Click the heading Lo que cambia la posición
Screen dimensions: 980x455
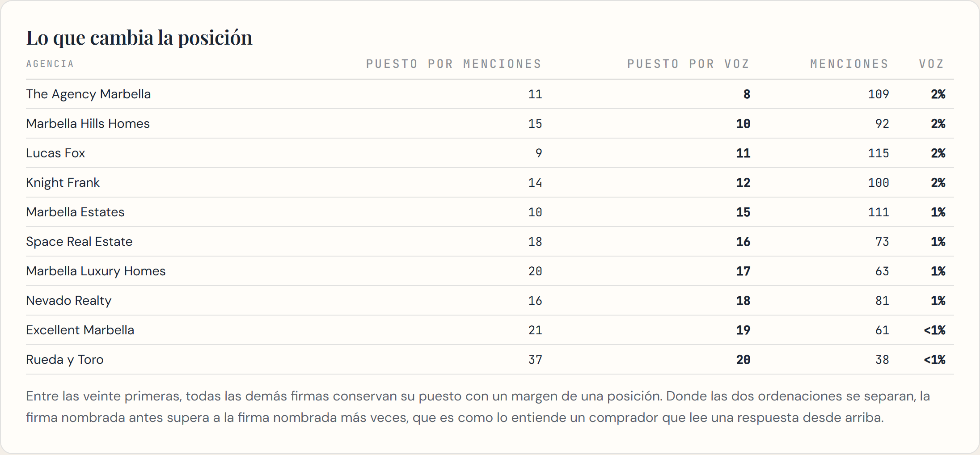pos(139,38)
